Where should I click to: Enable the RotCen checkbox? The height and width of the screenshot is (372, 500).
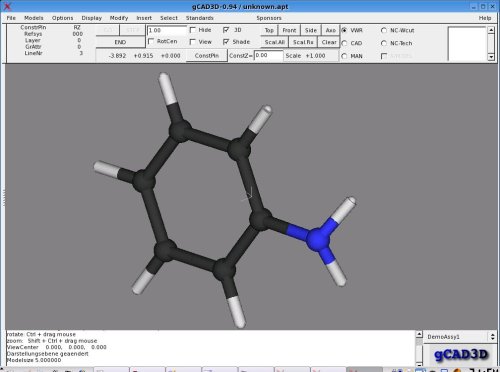click(x=151, y=41)
